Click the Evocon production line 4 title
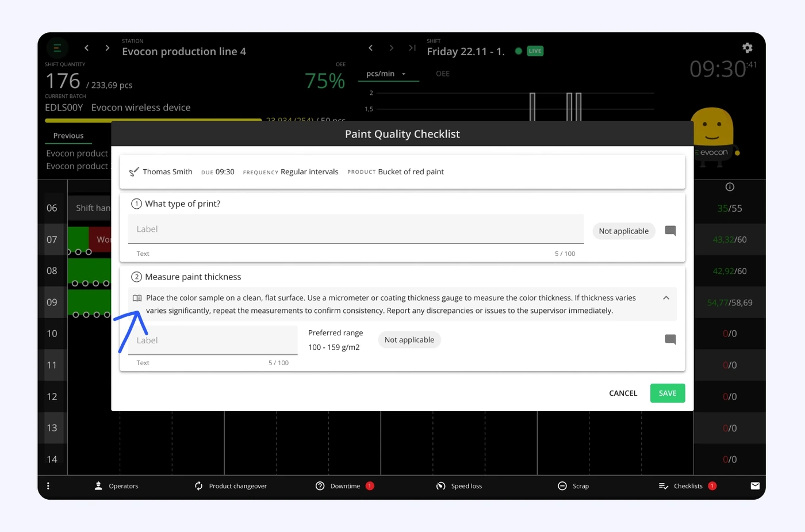The width and height of the screenshot is (805, 532). 184,52
